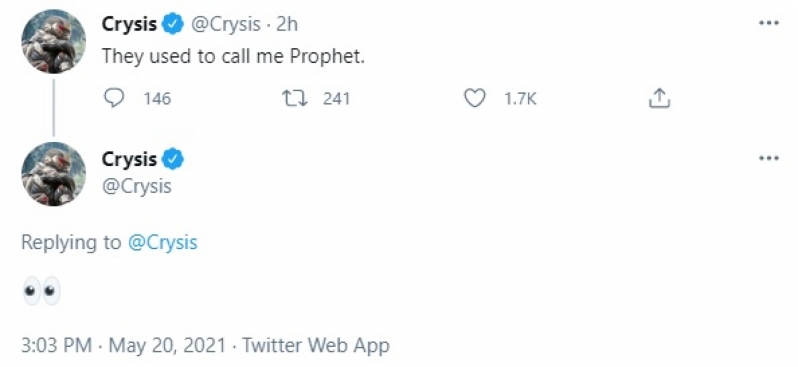Viewport: 798px width, 367px height.
Task: Click the Crysis display name in first tweet
Action: (129, 24)
